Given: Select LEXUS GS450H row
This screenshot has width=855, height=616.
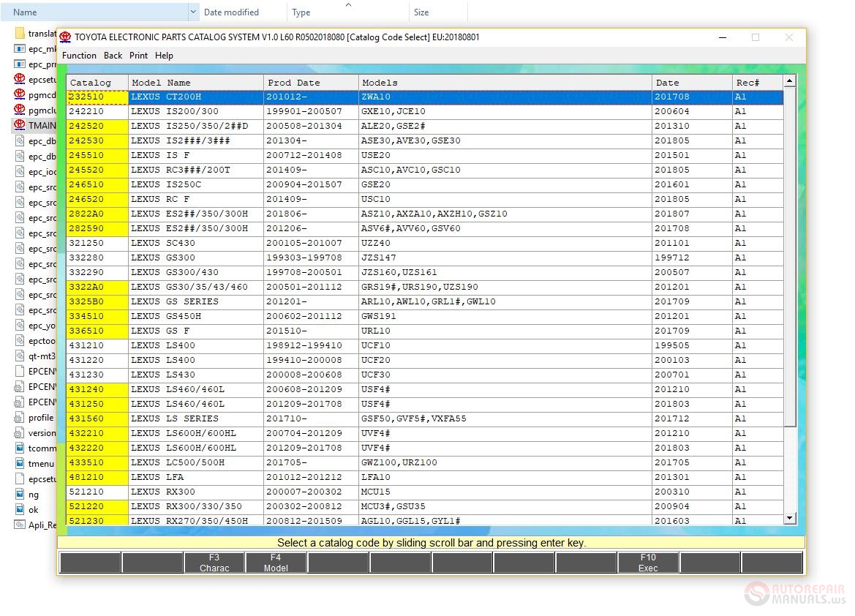Looking at the screenshot, I should coord(425,317).
